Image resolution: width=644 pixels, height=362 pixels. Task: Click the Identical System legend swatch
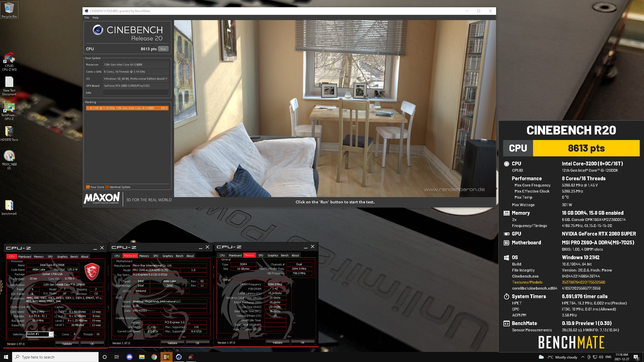pos(107,187)
